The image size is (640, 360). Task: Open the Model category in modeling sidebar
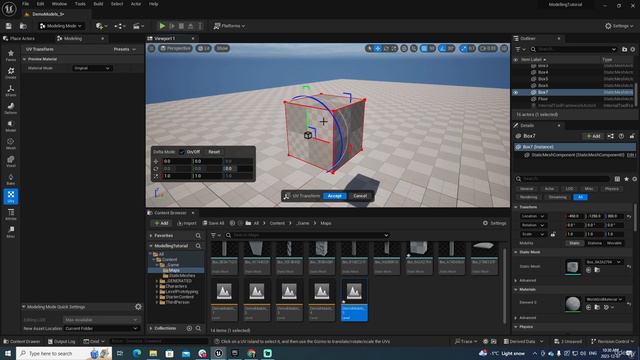pos(11,126)
